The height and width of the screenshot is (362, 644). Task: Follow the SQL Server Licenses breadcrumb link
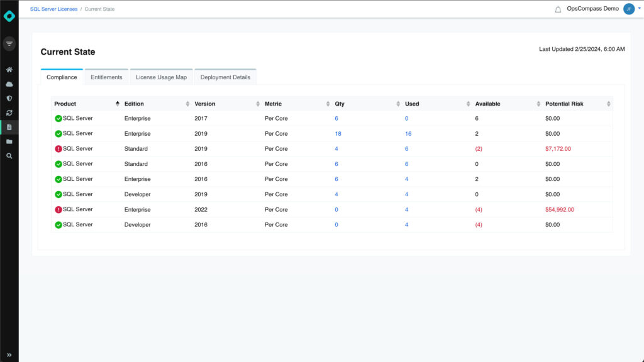54,9
